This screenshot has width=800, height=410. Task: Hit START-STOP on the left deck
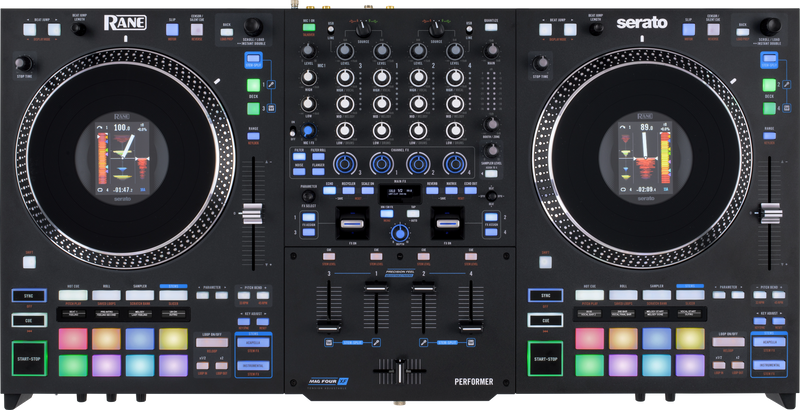click(x=29, y=358)
